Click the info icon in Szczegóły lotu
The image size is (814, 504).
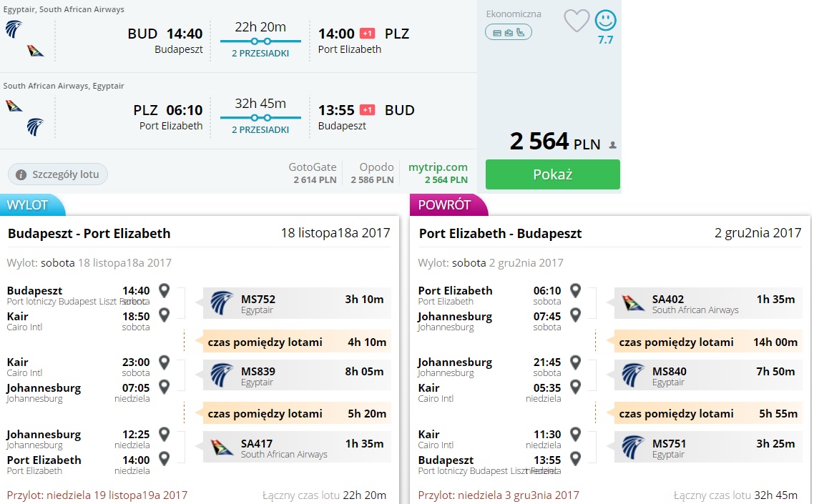point(21,175)
